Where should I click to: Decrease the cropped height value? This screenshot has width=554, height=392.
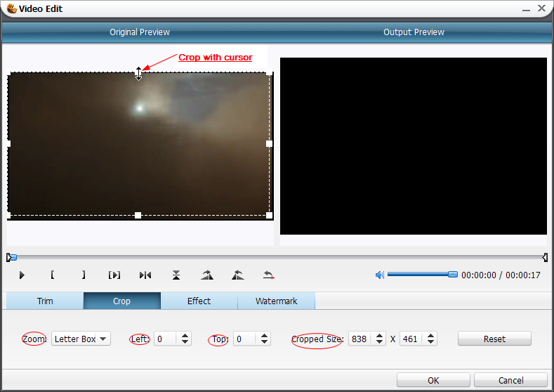click(430, 342)
